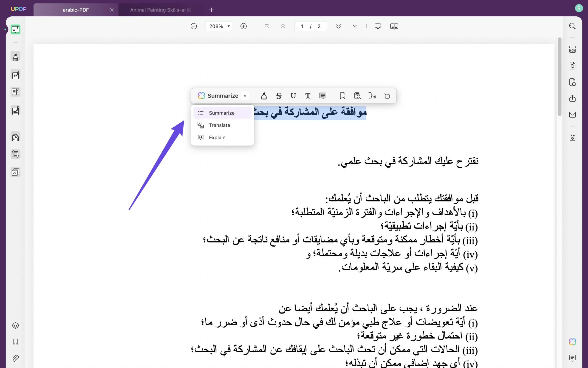Open the Protect PDF lock icon
The image size is (588, 368).
(572, 82)
